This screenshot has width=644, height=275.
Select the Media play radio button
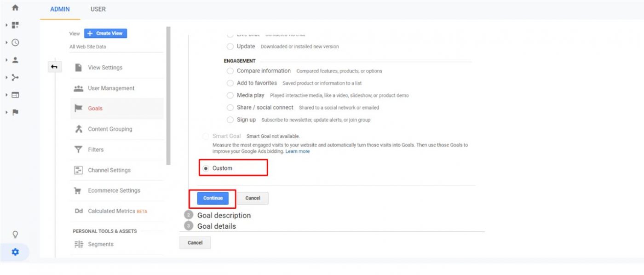(230, 95)
